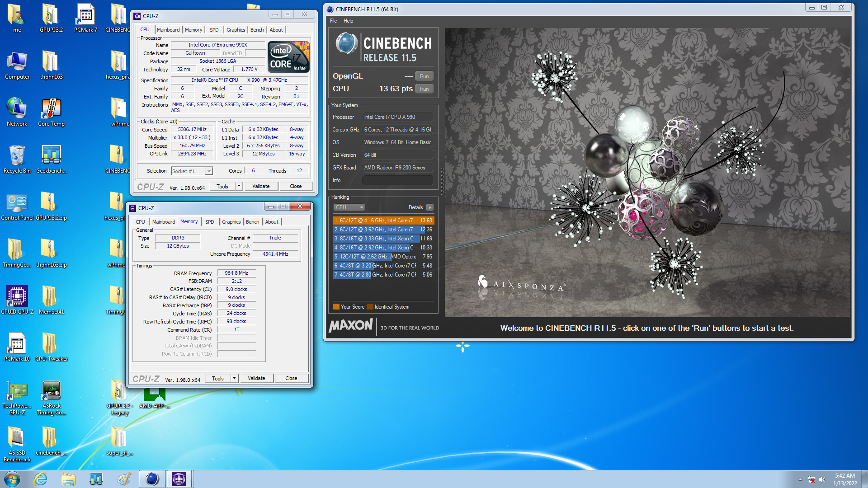Run the CPU benchmark in Cinebench
The image size is (868, 488).
tap(424, 89)
